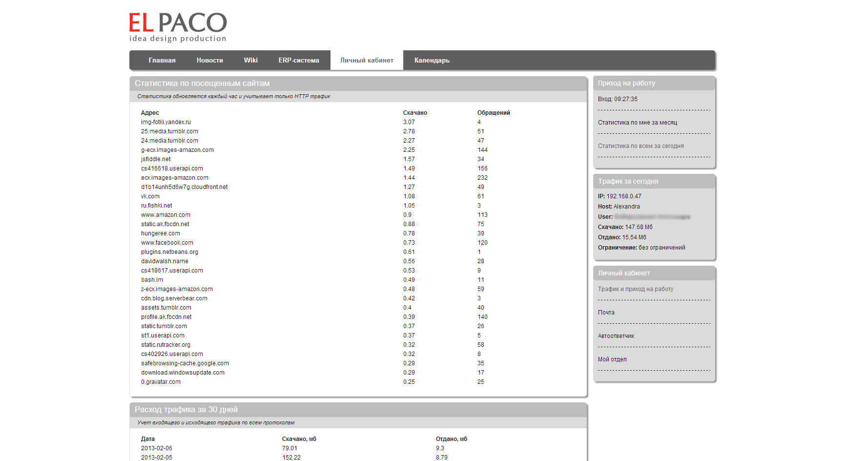Click the vk.com address entry
The image size is (868, 461).
[150, 196]
